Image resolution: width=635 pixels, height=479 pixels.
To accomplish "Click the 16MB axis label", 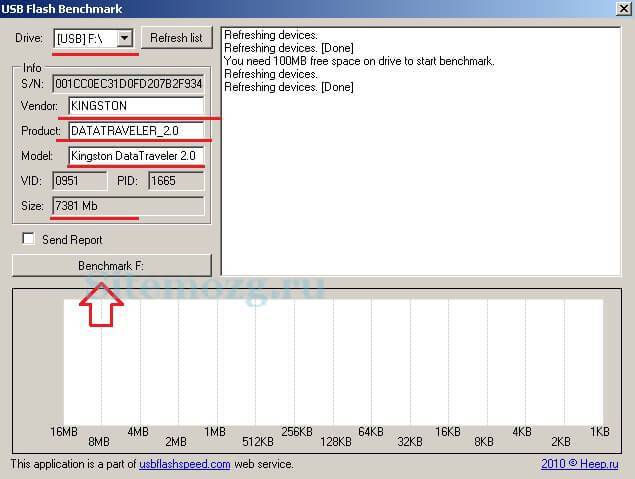I will [x=64, y=432].
